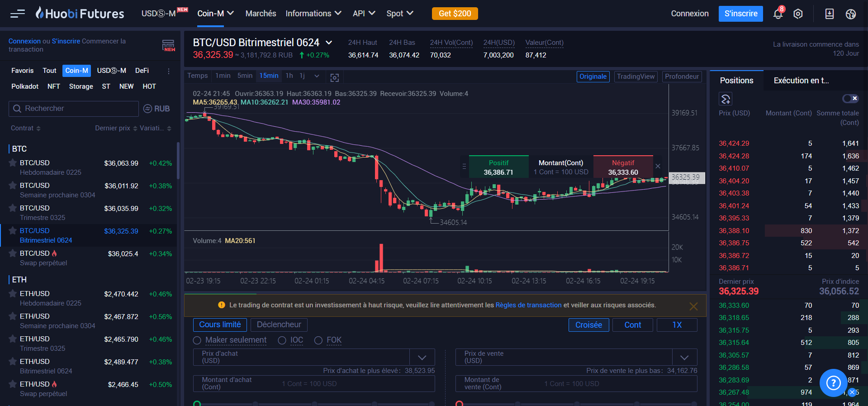Open the app download icon
Image resolution: width=868 pixels, height=406 pixels.
pos(829,14)
